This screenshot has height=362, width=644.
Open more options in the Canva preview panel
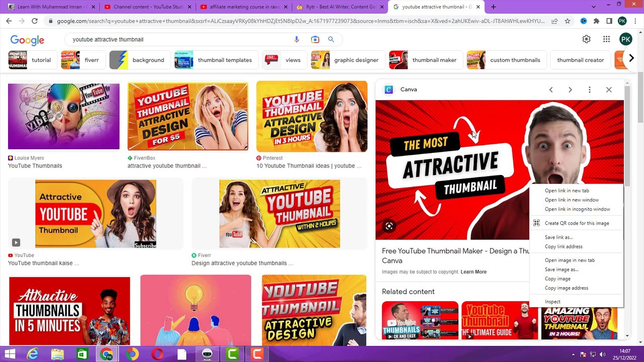click(x=590, y=89)
